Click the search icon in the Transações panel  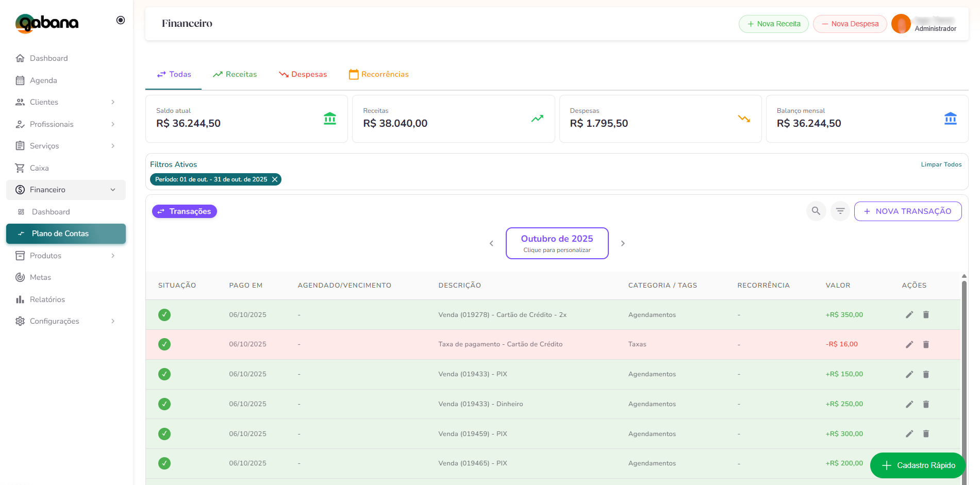pyautogui.click(x=816, y=211)
